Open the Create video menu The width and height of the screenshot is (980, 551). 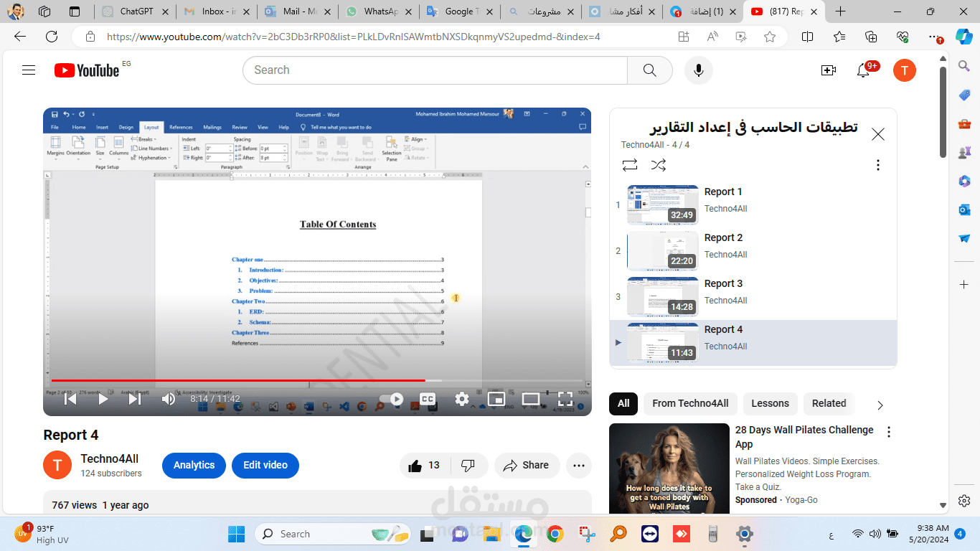829,70
